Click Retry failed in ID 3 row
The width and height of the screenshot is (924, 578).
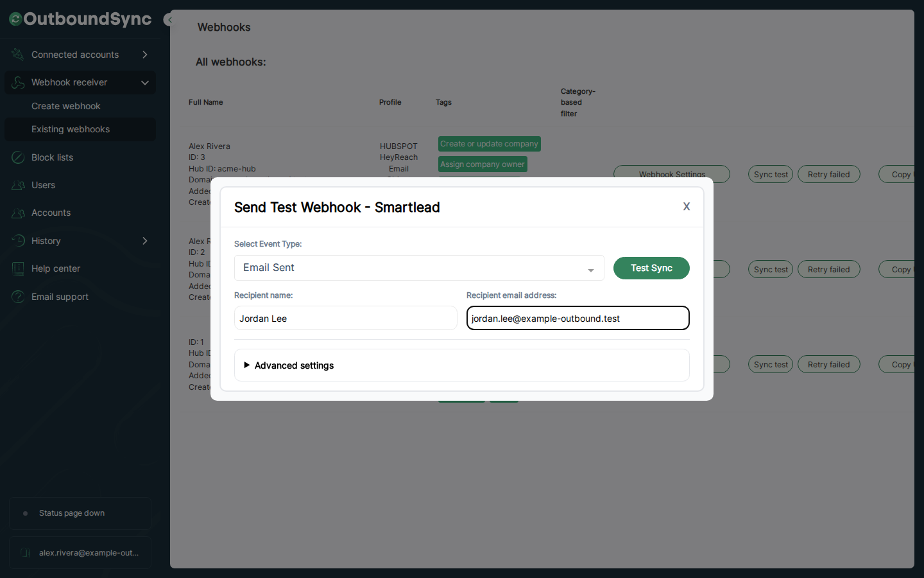click(828, 174)
